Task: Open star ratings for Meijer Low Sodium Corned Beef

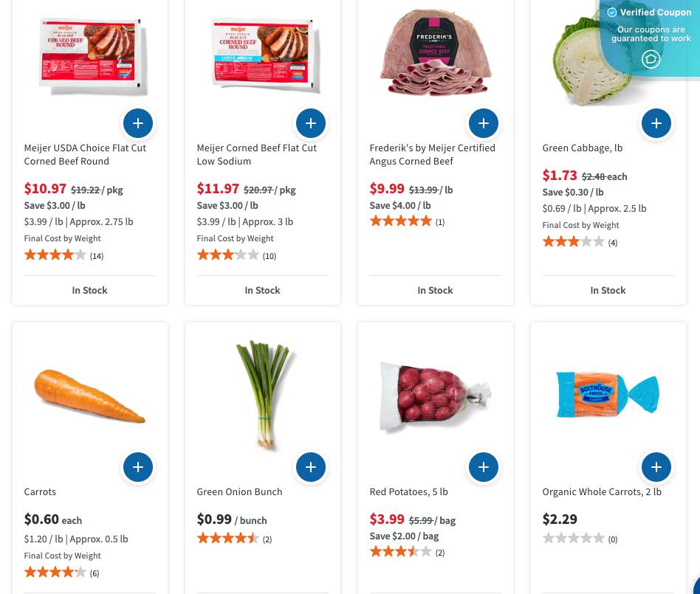Action: click(x=227, y=255)
